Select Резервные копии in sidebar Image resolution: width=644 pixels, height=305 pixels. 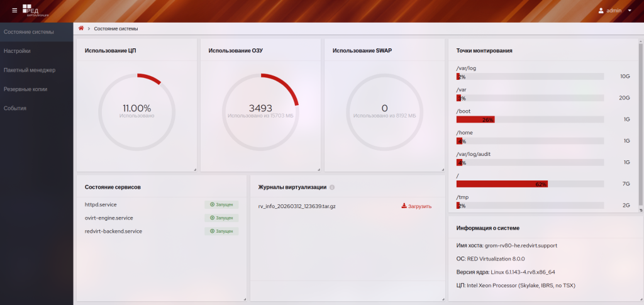[x=25, y=89]
